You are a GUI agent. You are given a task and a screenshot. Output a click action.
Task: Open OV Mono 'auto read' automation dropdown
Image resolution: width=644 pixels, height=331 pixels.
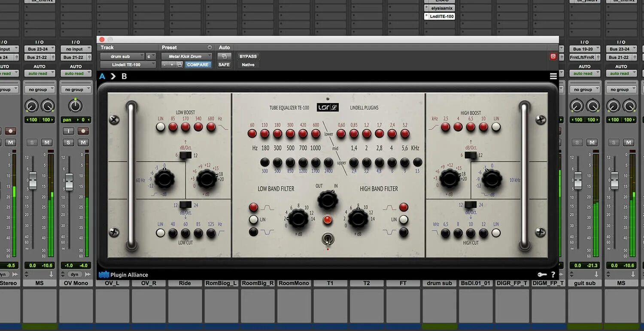(76, 73)
